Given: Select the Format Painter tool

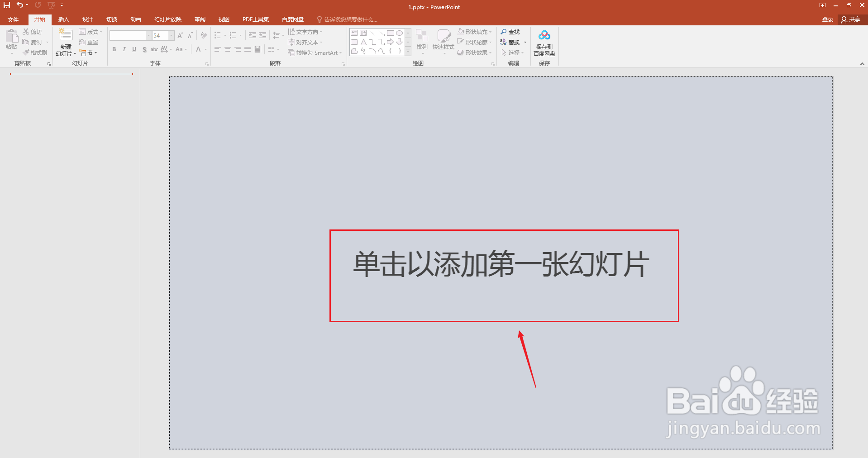Looking at the screenshot, I should click(x=35, y=52).
